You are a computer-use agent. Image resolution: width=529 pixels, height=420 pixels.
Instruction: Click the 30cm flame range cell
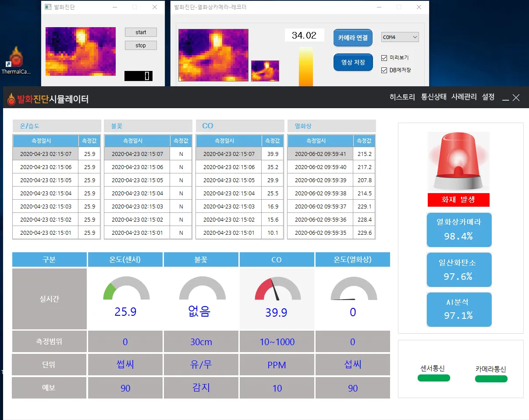[201, 342]
